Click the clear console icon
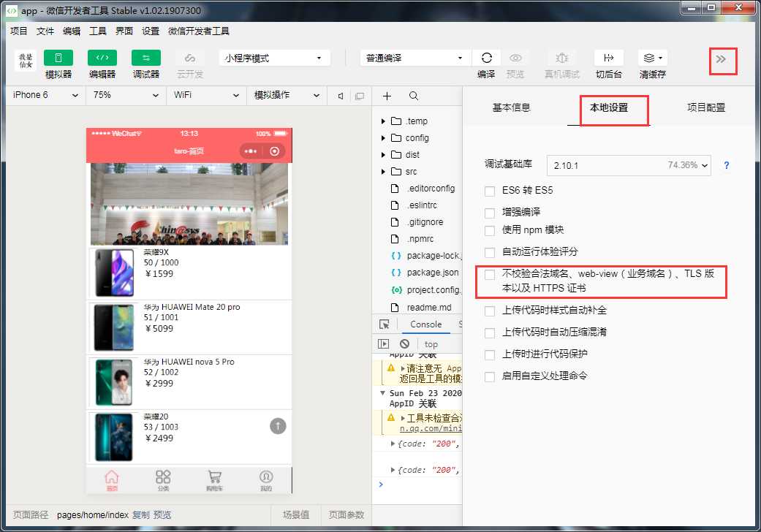The height and width of the screenshot is (532, 761). click(405, 344)
